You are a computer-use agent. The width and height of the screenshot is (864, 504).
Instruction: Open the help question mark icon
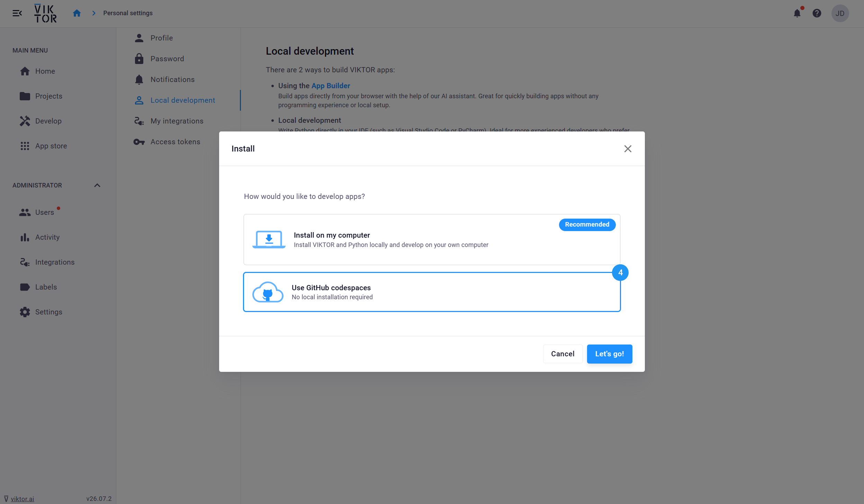(x=817, y=13)
